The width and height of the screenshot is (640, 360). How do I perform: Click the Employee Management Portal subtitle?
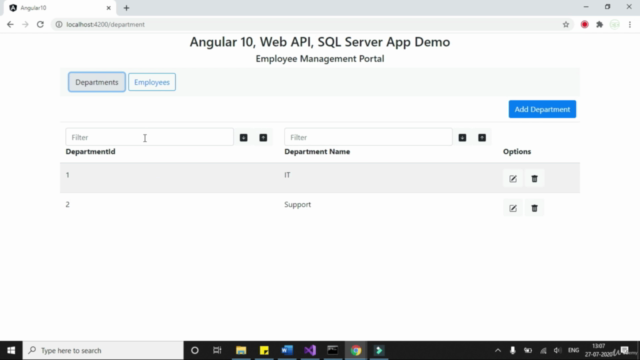click(320, 59)
